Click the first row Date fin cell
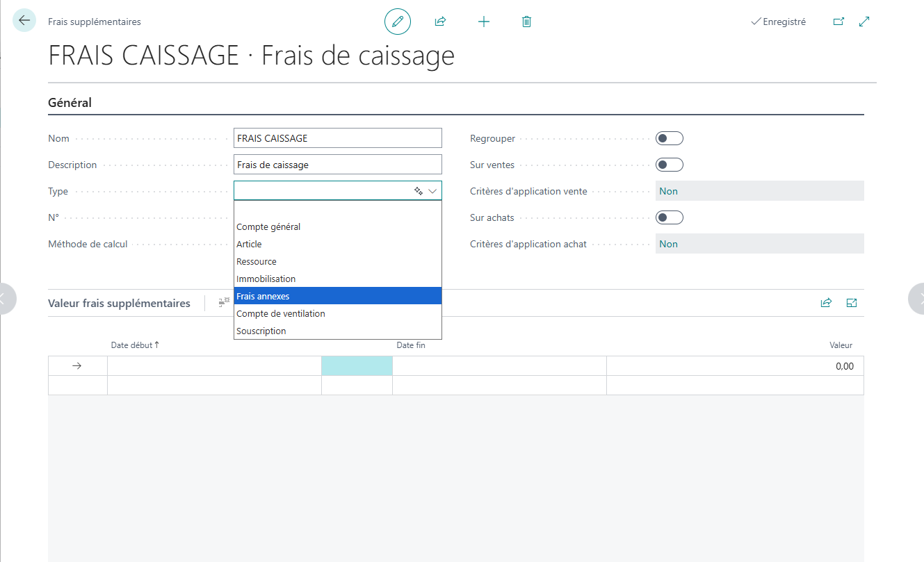924x562 pixels. (x=499, y=366)
